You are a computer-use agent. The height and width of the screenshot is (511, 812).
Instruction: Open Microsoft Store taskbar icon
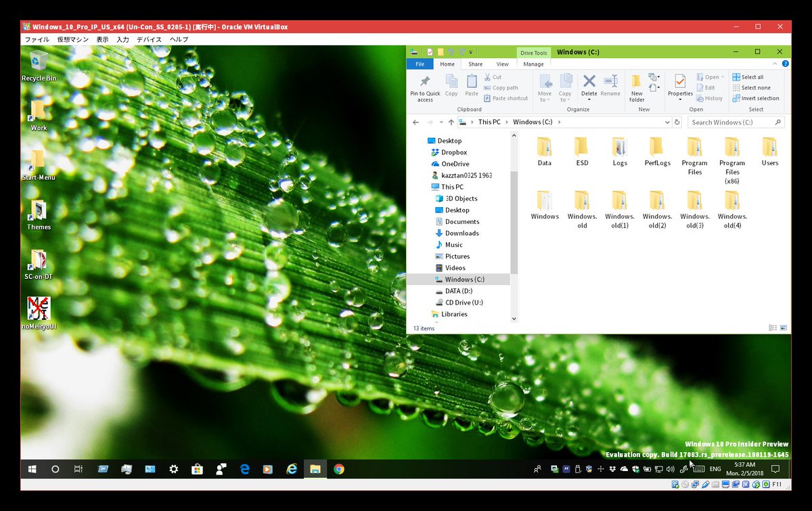point(197,468)
